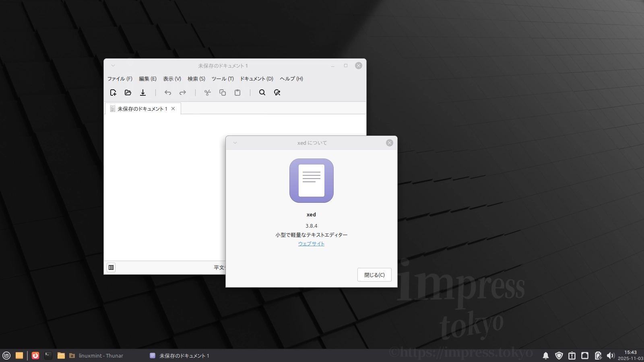Open the ドキュメント (D) menu

click(257, 79)
